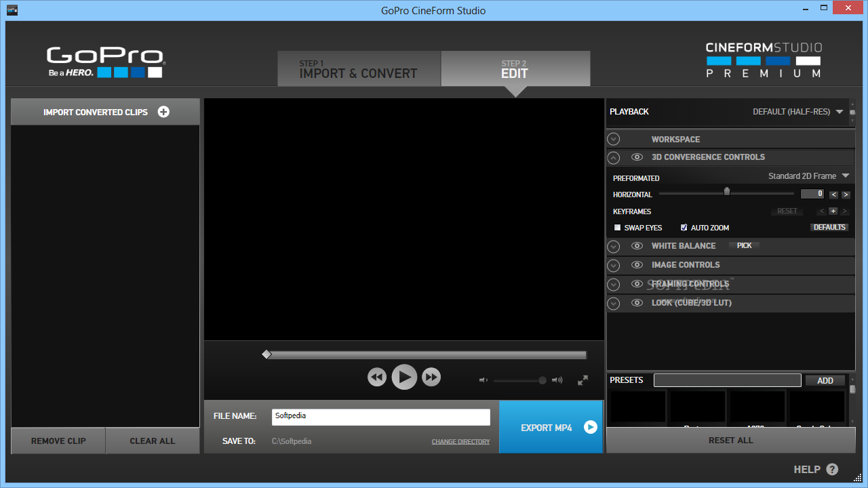This screenshot has height=488, width=868.
Task: Collapse the 3D Convergence Controls section
Action: [614, 158]
